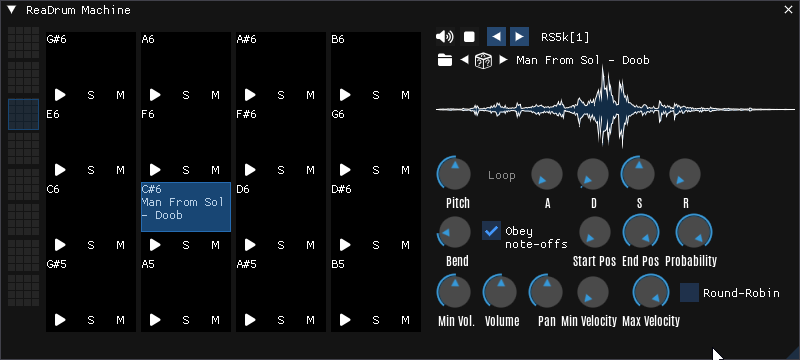Image resolution: width=800 pixels, height=360 pixels.
Task: Play the C#6 Man From Sol pad
Action: [155, 245]
